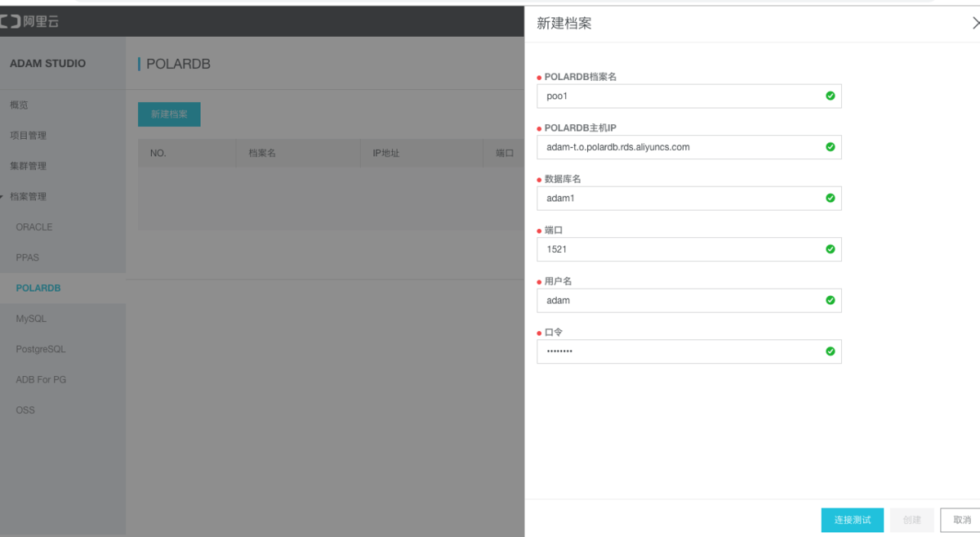Click green check icon in POLARDB档案名 field

click(831, 96)
